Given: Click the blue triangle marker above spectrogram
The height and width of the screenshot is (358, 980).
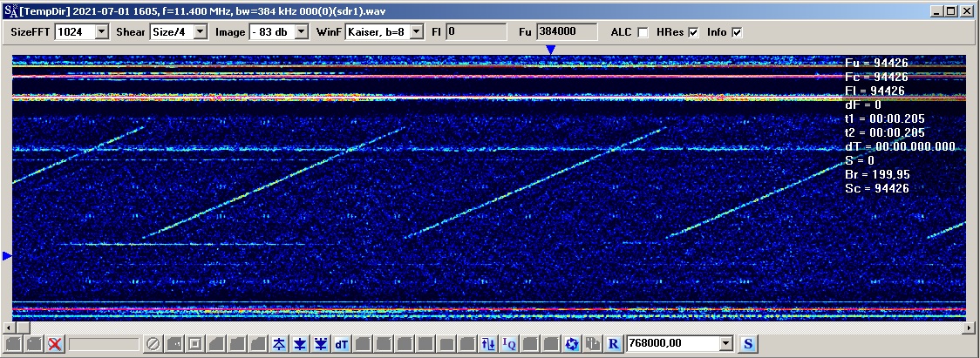Looking at the screenshot, I should (x=550, y=50).
